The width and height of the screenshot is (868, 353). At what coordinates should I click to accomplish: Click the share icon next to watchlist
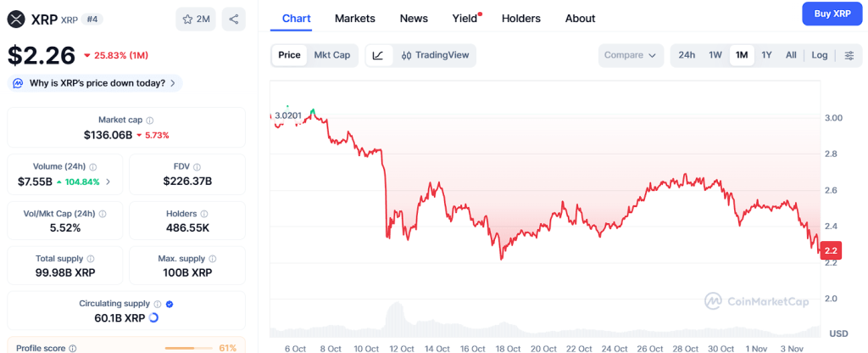tap(234, 19)
